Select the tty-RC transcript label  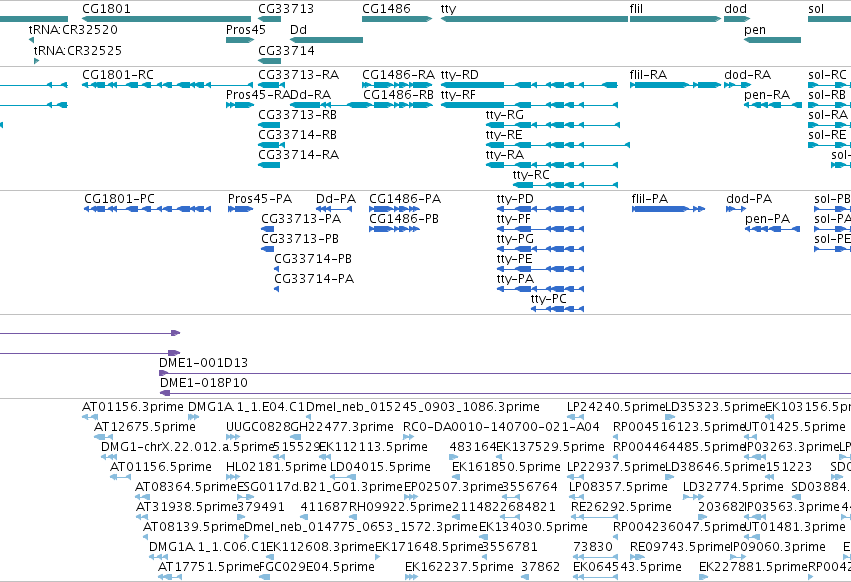pos(531,175)
